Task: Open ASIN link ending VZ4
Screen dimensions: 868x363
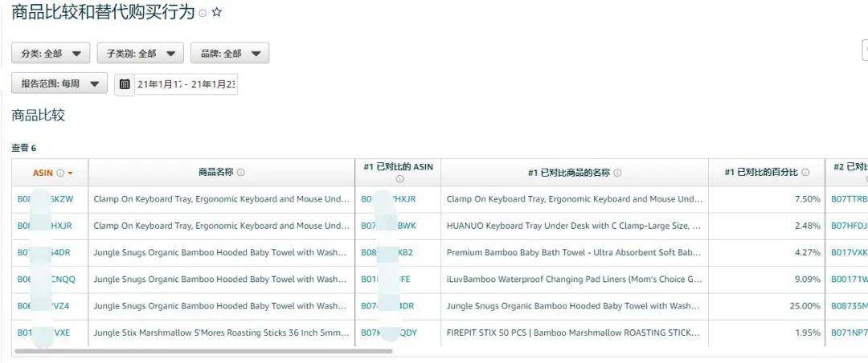Action: pos(43,306)
